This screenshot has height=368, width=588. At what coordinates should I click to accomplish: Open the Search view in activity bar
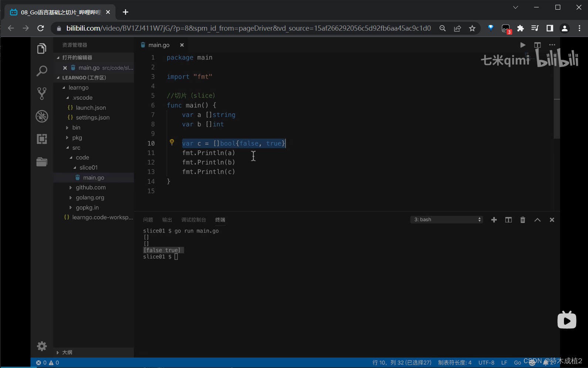point(42,71)
